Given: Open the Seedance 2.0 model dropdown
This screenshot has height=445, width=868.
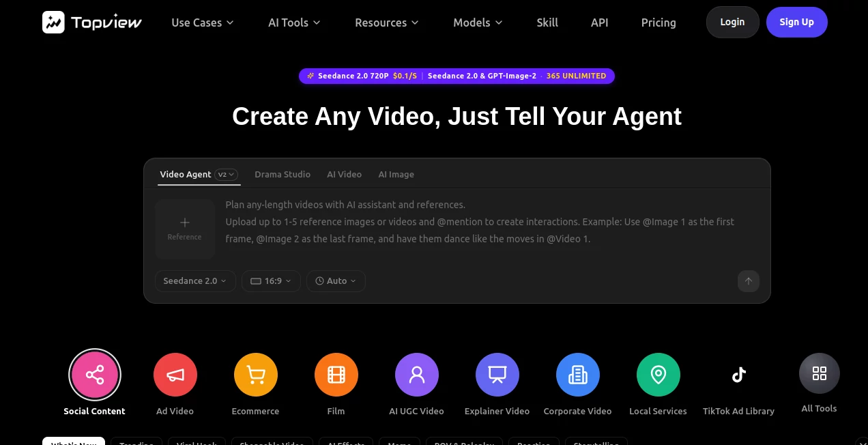Looking at the screenshot, I should coord(195,281).
